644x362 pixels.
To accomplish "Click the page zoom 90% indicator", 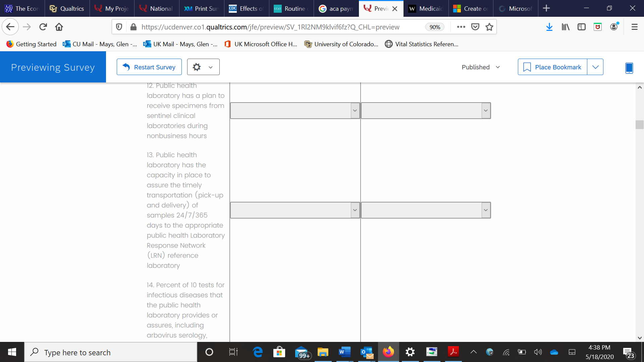I will [435, 27].
